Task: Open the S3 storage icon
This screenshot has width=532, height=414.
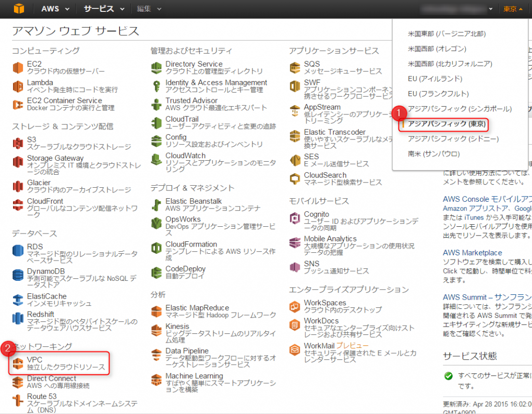Action: click(x=18, y=144)
